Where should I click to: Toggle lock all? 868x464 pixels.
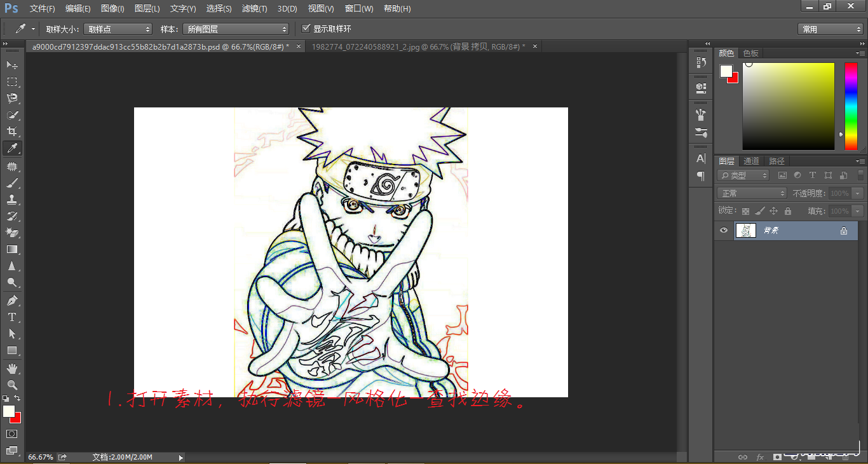point(788,211)
